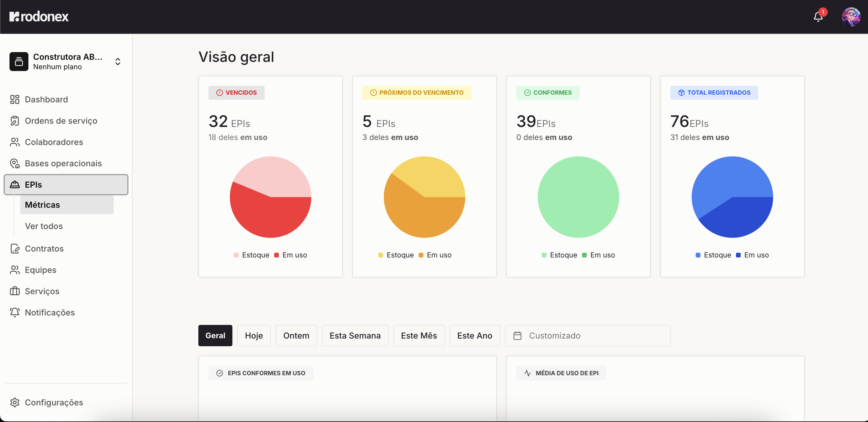
Task: Switch to the Este Mês filter tab
Action: pos(419,336)
